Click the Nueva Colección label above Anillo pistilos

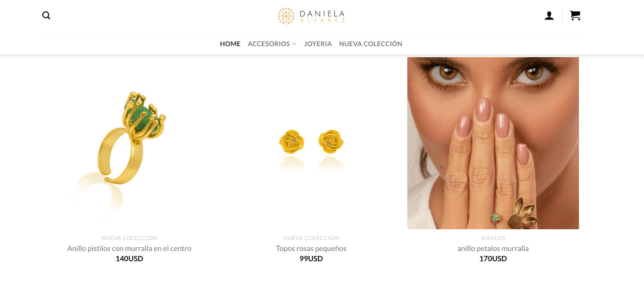[129, 238]
